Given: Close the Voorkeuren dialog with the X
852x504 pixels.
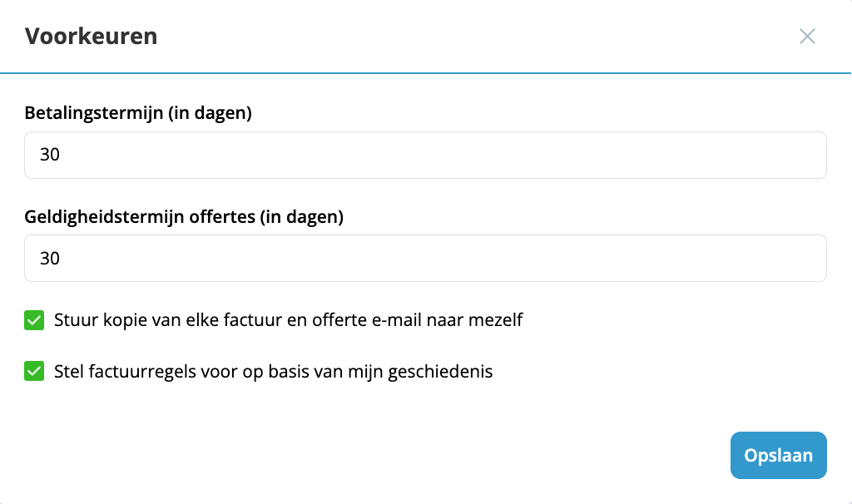Looking at the screenshot, I should (806, 37).
